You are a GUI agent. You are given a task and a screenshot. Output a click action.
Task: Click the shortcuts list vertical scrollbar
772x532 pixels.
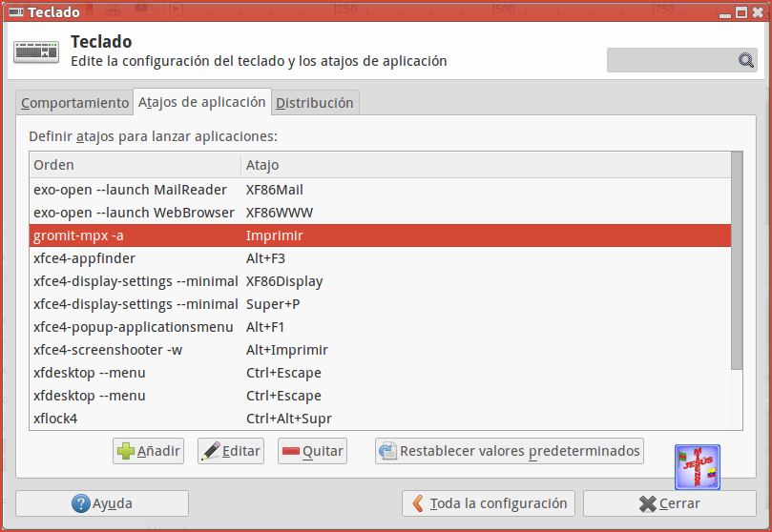pos(737,260)
